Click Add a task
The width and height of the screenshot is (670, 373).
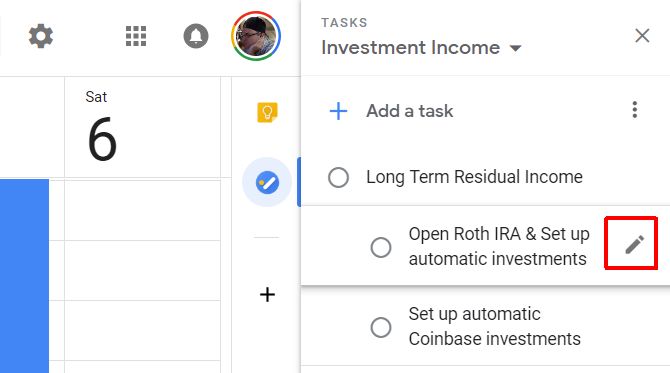coord(409,111)
